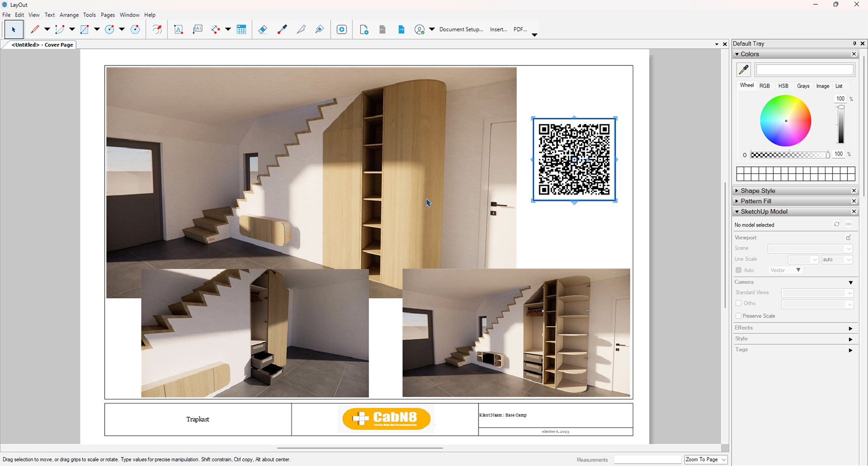Screen dimensions: 868x466
Task: Switch to the RGB tab in Colors panel
Action: point(765,86)
